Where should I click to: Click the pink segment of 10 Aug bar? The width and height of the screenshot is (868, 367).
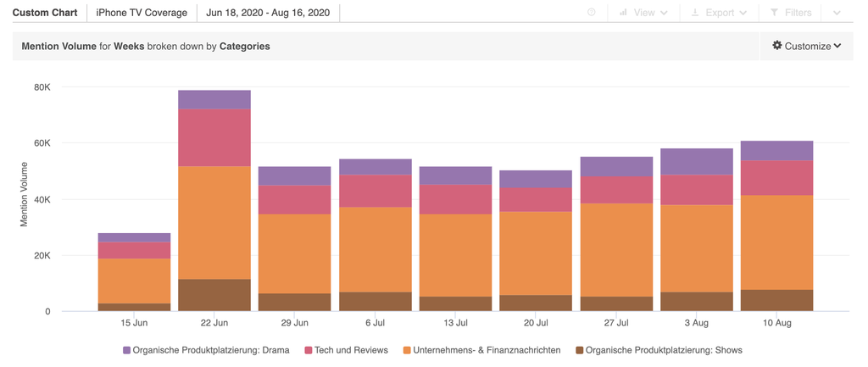777,178
